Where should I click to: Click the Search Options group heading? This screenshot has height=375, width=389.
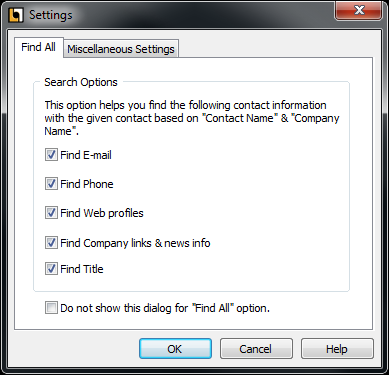tap(81, 82)
